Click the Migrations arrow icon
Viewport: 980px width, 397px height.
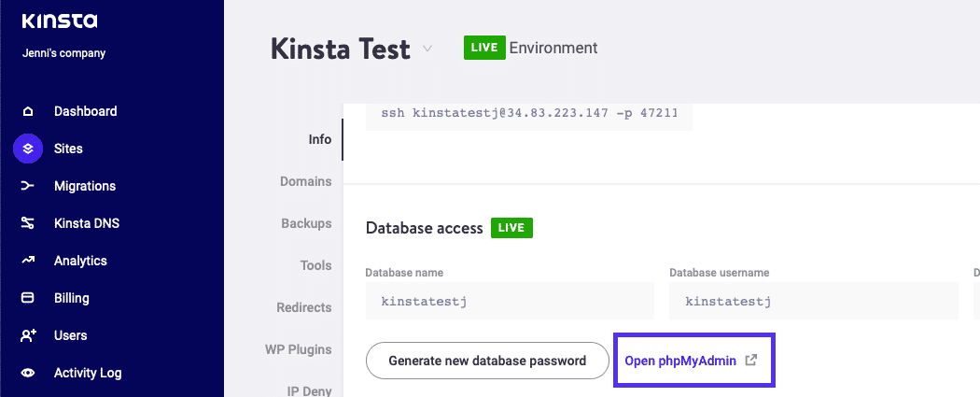[27, 186]
